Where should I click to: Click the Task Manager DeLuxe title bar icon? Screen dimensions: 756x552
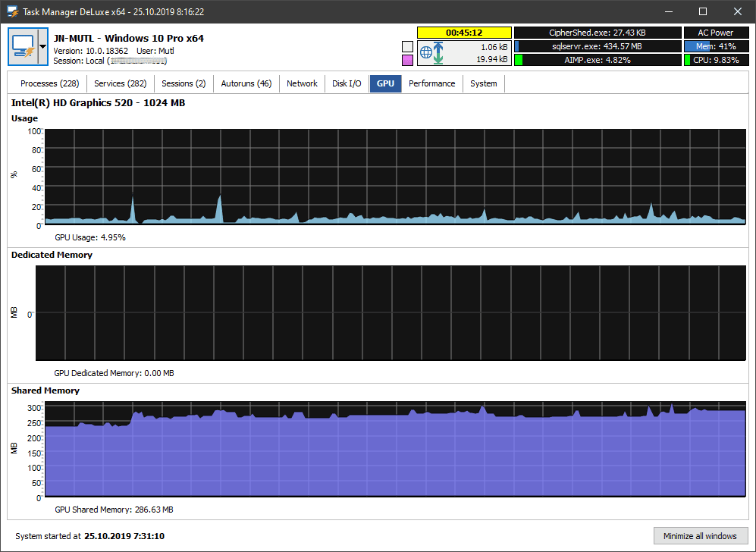tap(12, 11)
